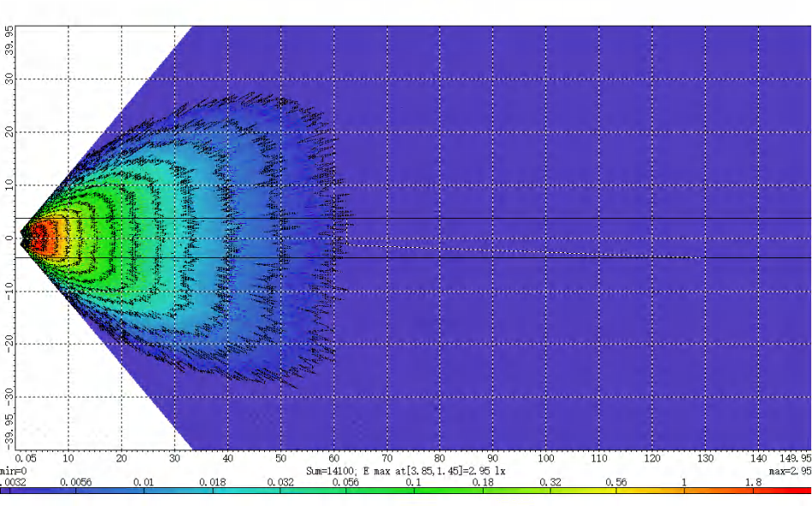Select the x-axis tick label 60

(x=334, y=458)
